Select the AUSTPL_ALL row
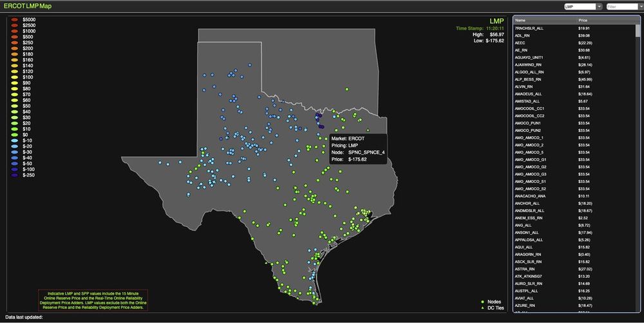Viewport: 644px width, 323px height. (574, 291)
